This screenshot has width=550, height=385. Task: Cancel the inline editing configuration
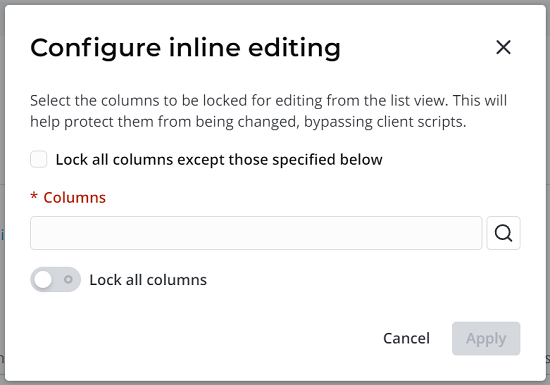pos(406,338)
